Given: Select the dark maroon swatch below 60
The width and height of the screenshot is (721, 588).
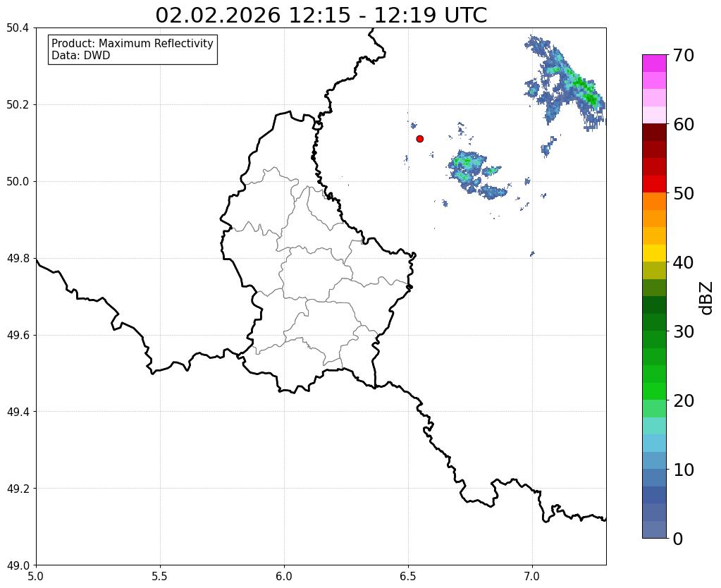Looking at the screenshot, I should (654, 132).
